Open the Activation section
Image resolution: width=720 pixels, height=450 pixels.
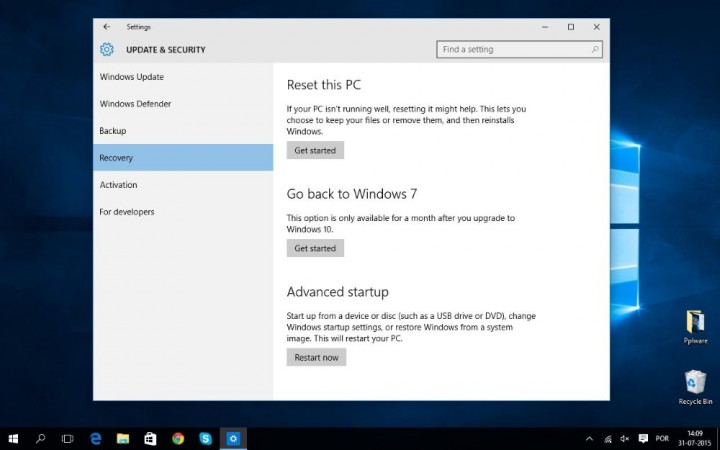point(183,185)
